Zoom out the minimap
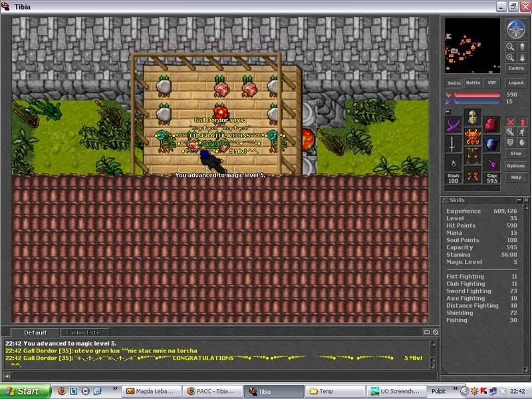 (x=510, y=47)
